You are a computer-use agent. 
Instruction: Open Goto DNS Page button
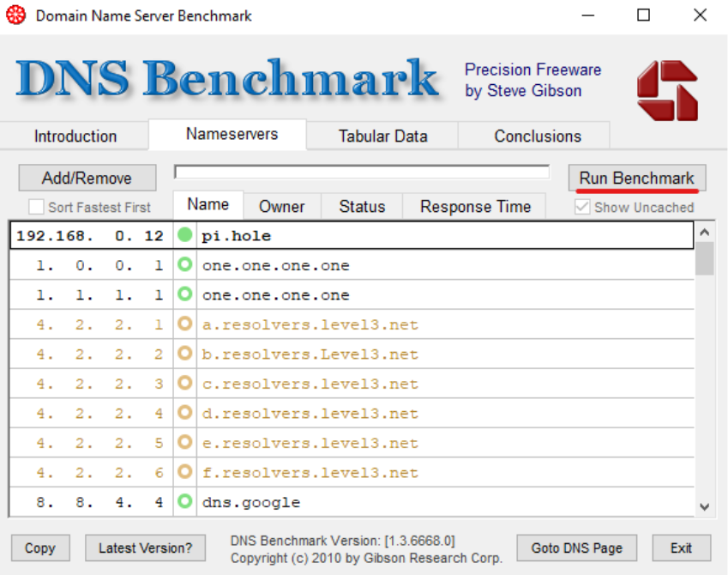point(576,548)
